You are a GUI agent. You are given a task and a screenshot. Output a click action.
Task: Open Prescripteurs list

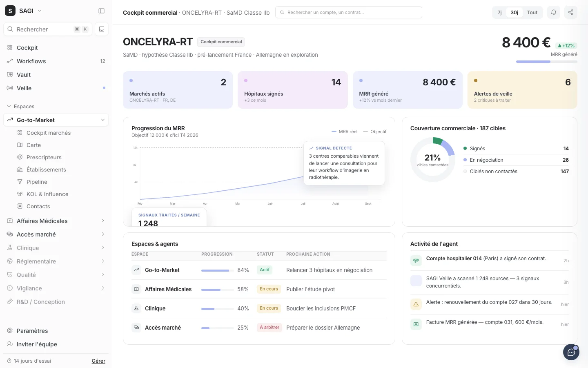61,157
